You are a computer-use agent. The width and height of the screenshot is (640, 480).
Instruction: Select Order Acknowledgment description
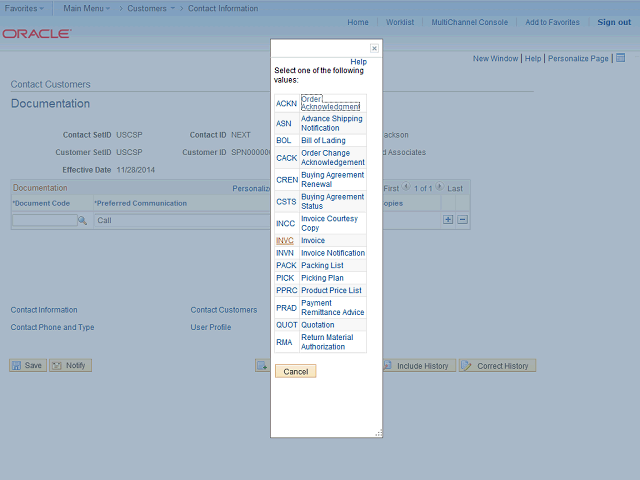(330, 103)
